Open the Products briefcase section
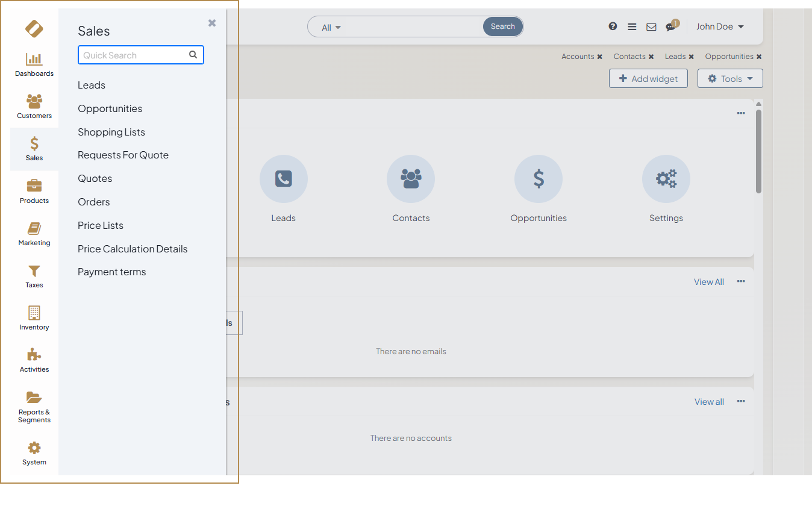812x509 pixels. point(34,192)
